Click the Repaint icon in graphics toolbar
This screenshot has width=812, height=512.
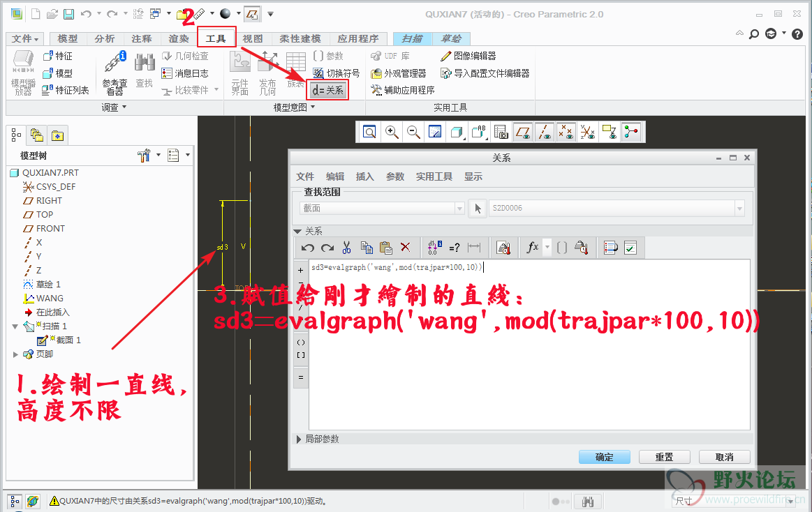tap(435, 132)
